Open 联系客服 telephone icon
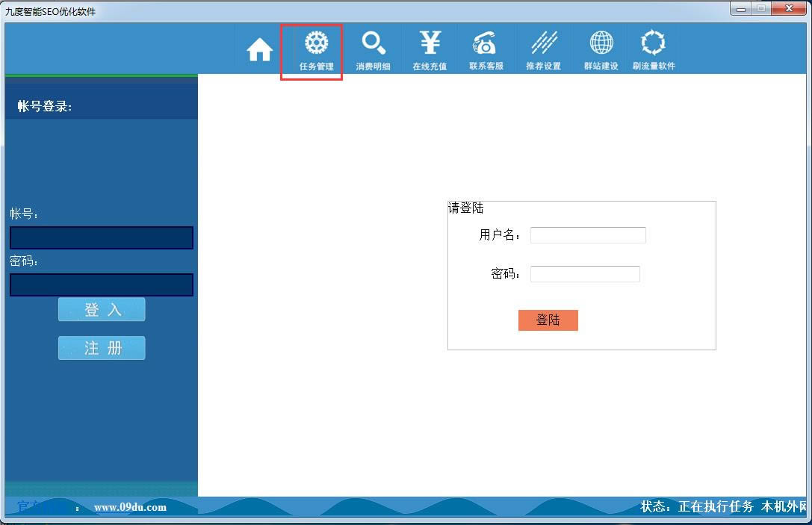Image resolution: width=812 pixels, height=525 pixels. pos(486,51)
